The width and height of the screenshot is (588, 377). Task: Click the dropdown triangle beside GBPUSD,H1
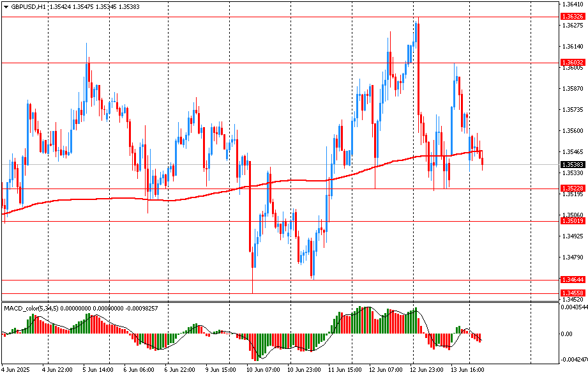(x=6, y=6)
